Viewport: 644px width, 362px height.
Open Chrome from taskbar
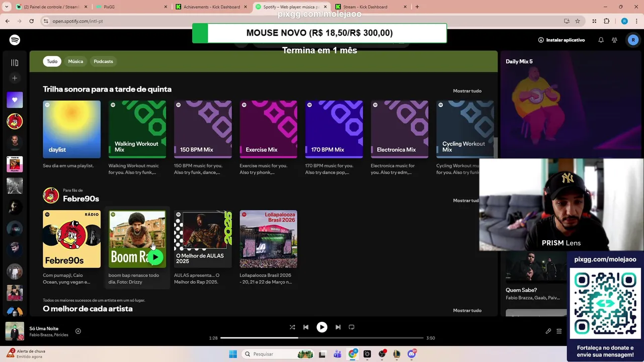pos(353,354)
